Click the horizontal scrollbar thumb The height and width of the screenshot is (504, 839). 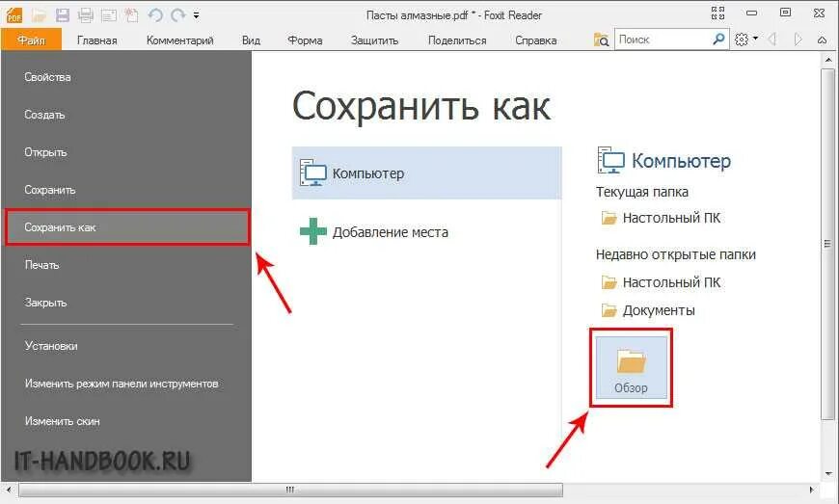[x=291, y=490]
